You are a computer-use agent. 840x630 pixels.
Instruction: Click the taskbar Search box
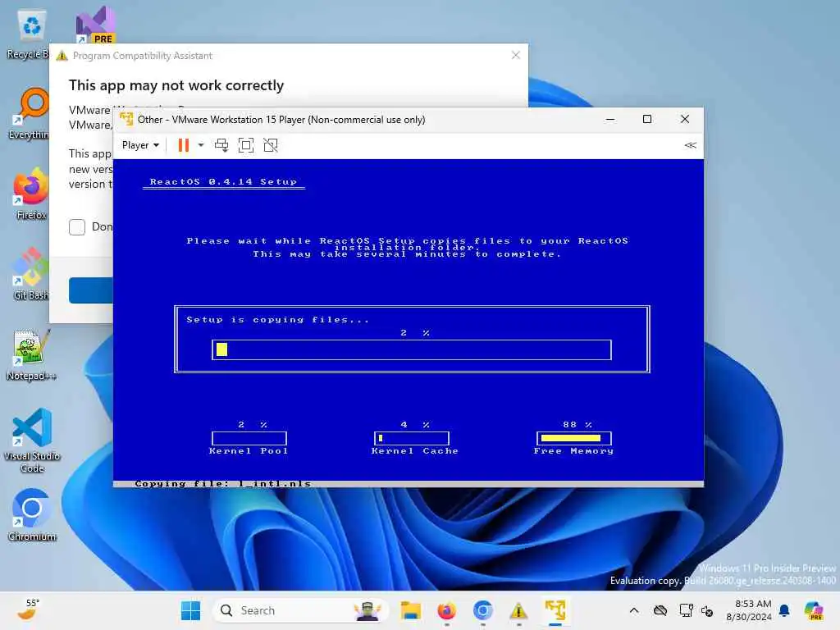pos(299,610)
